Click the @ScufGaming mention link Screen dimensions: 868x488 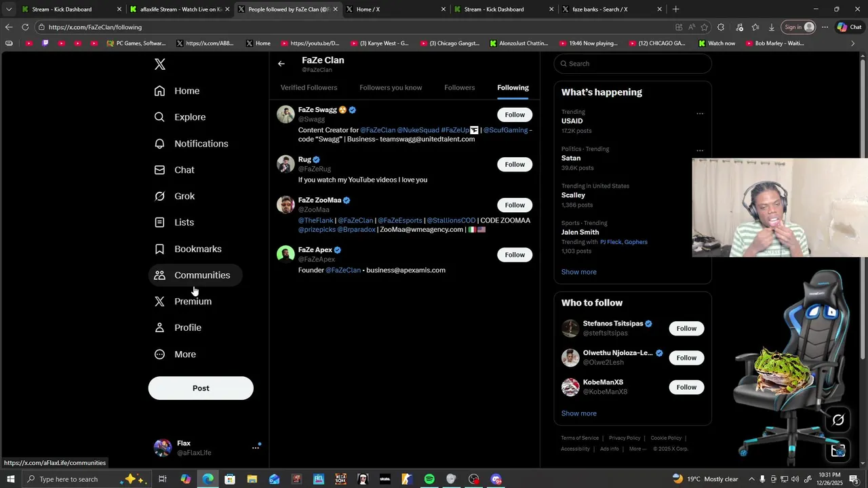tap(505, 130)
